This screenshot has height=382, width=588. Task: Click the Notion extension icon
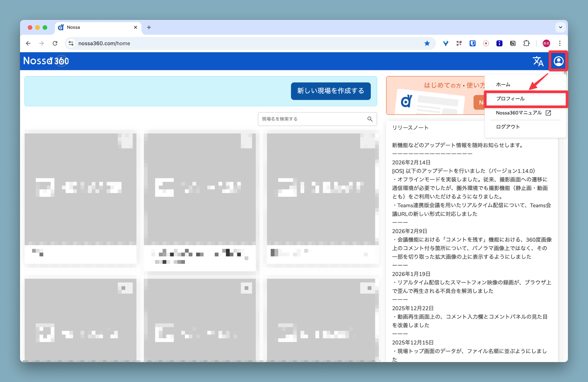point(513,43)
